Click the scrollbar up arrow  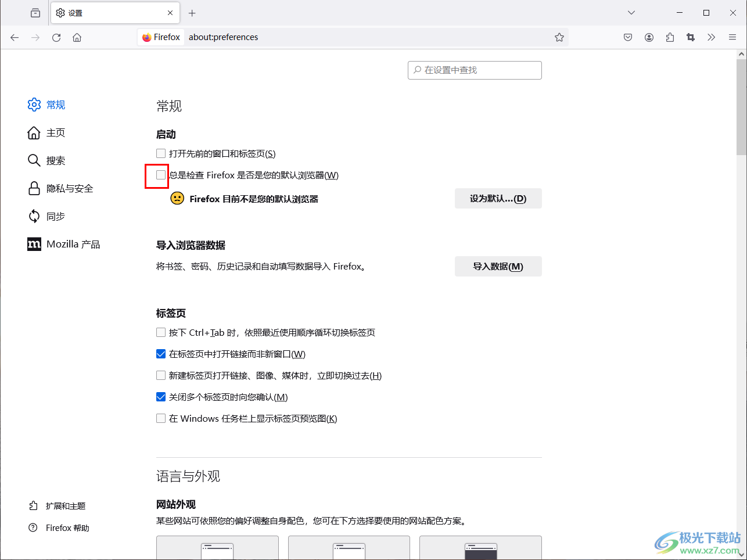[741, 54]
